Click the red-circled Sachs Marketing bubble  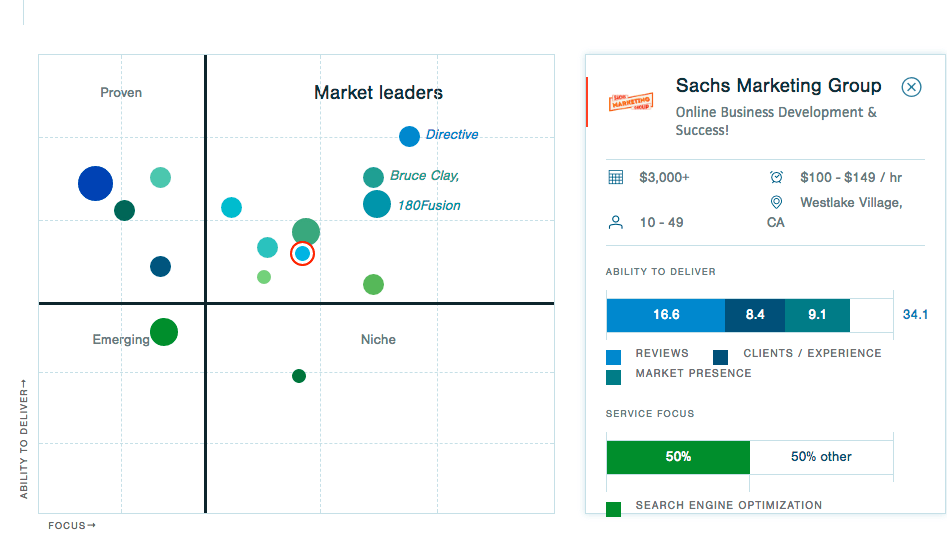point(302,254)
